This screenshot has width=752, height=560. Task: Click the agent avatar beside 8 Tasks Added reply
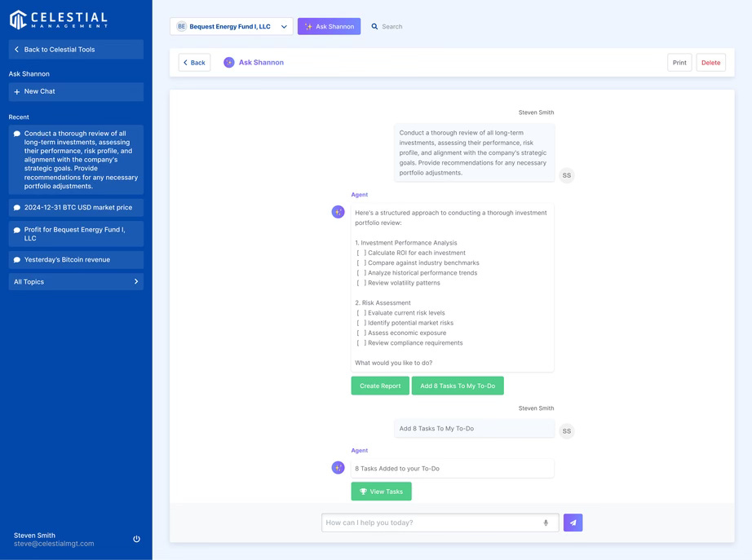click(x=338, y=467)
